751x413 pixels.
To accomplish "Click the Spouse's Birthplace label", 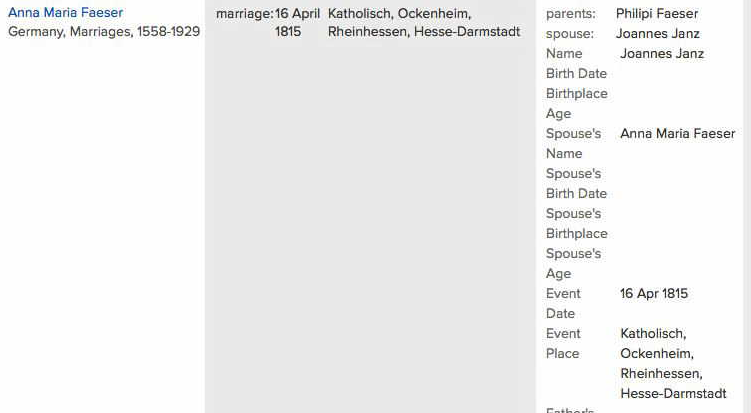I will pyautogui.click(x=576, y=223).
